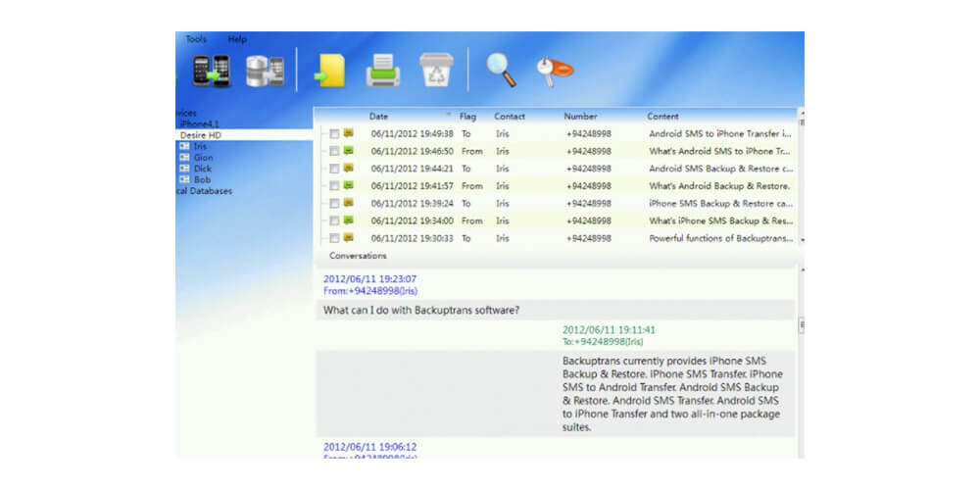
Task: Click content 'Android SMS Backup & Restore c...'
Action: [x=721, y=169]
